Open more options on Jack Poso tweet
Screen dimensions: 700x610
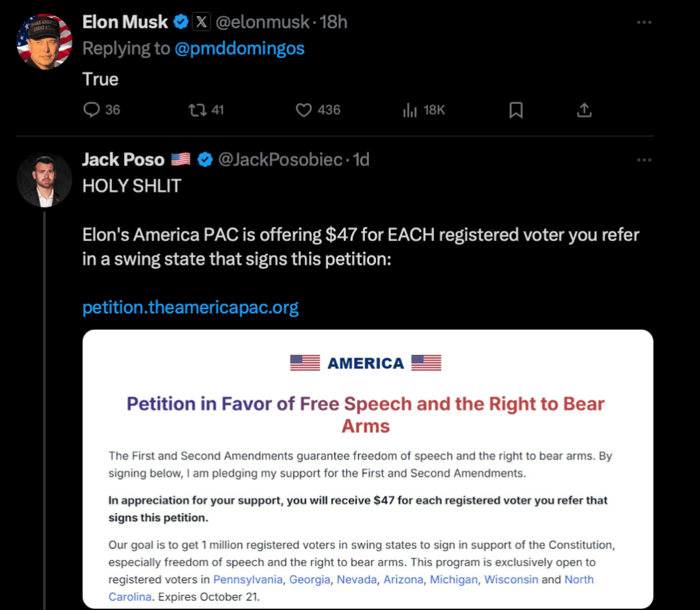click(x=644, y=160)
